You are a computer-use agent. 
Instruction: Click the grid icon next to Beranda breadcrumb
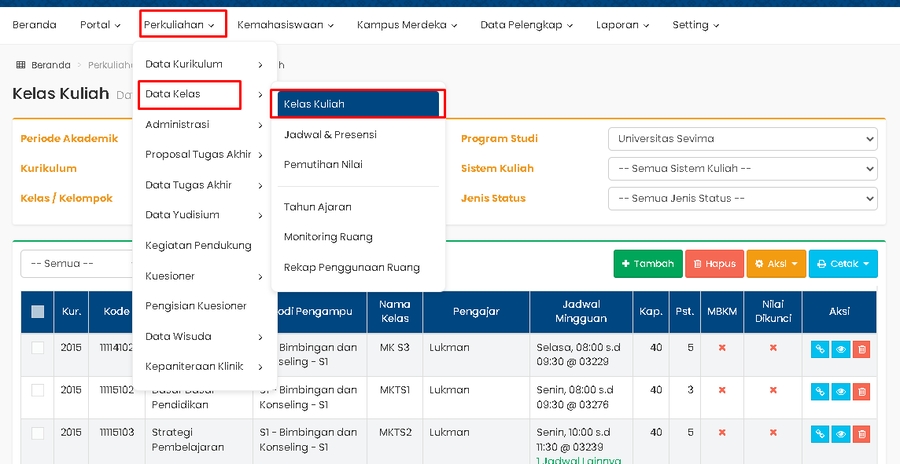(20, 65)
